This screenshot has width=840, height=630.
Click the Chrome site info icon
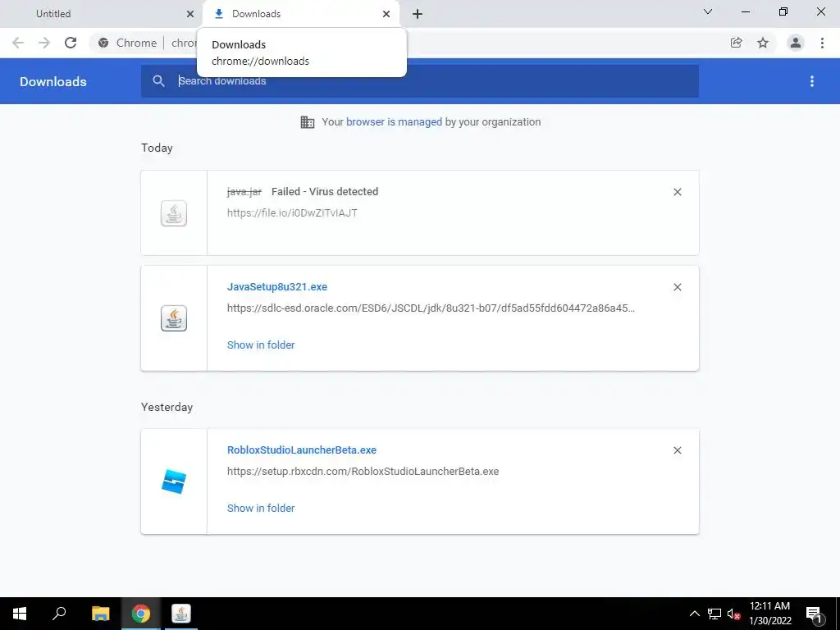coord(103,43)
